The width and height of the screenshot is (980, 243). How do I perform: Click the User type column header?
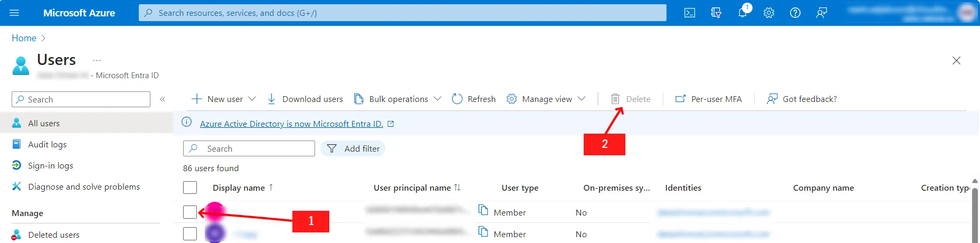[520, 188]
